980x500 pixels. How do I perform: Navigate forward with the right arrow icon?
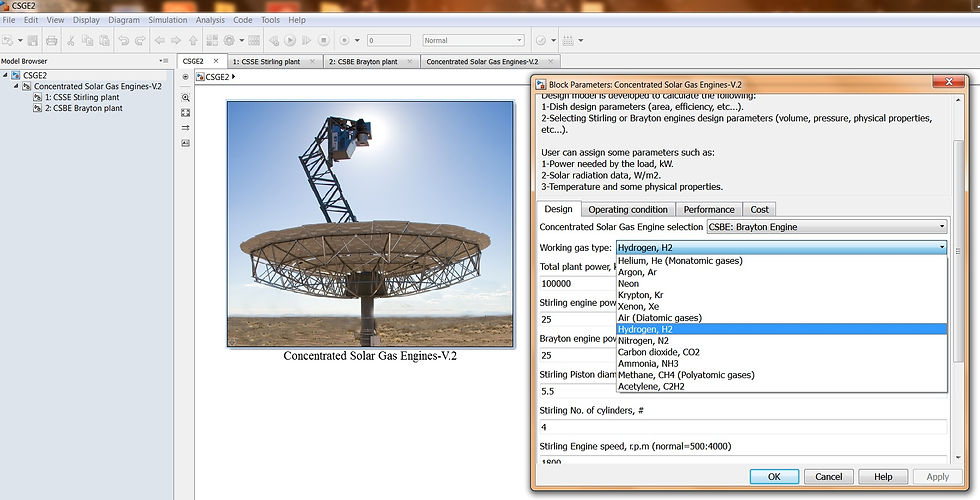coord(176,41)
